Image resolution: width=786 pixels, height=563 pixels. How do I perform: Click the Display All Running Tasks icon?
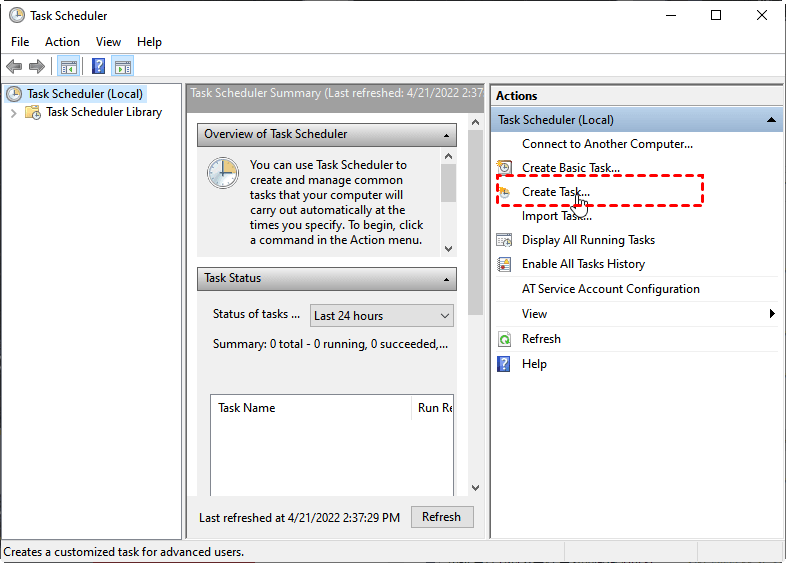[504, 240]
